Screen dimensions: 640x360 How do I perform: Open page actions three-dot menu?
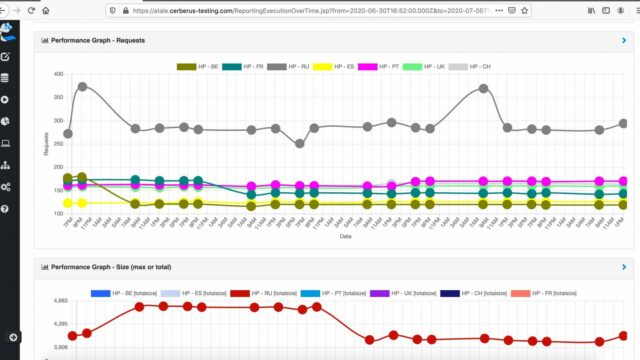pos(499,11)
